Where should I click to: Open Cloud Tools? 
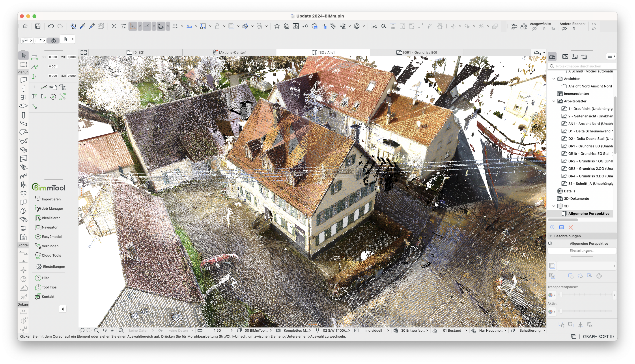tap(48, 255)
